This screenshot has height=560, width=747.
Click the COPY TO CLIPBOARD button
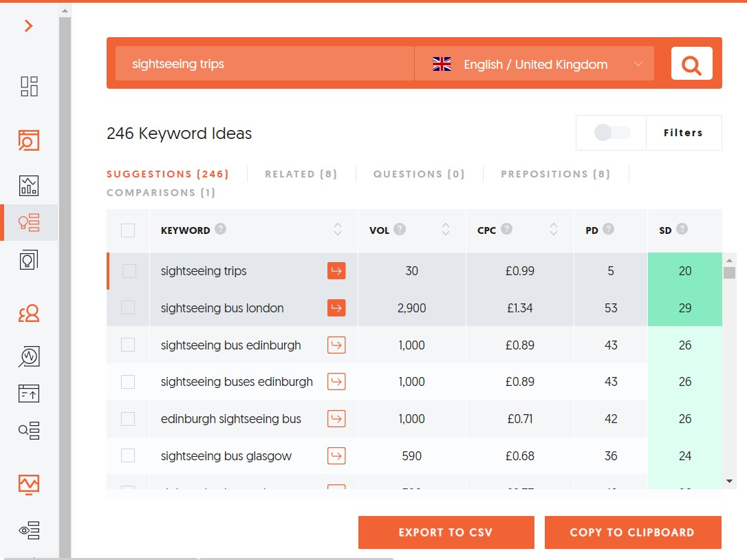click(632, 532)
